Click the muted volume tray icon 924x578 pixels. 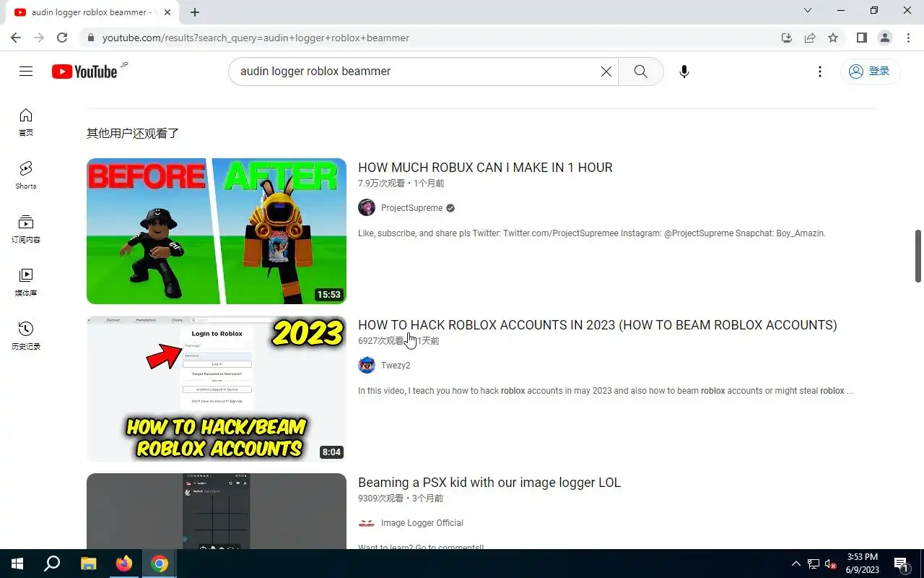point(830,564)
